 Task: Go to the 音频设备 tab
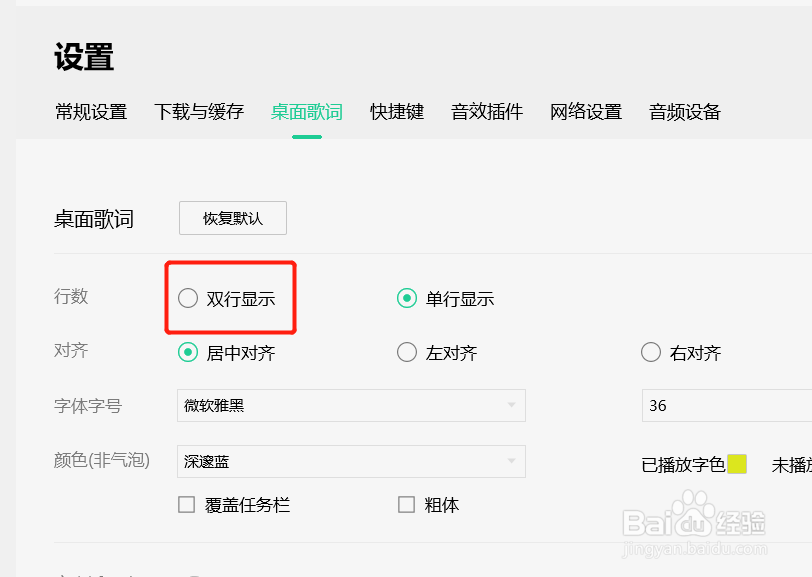(x=685, y=112)
